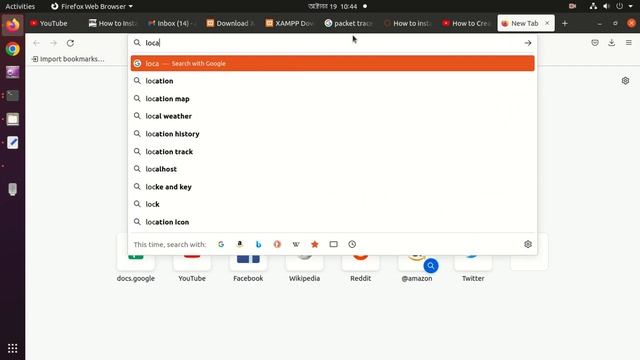Launch Chrome from the dock
Viewport: 640px width, 360px height.
(x=13, y=49)
